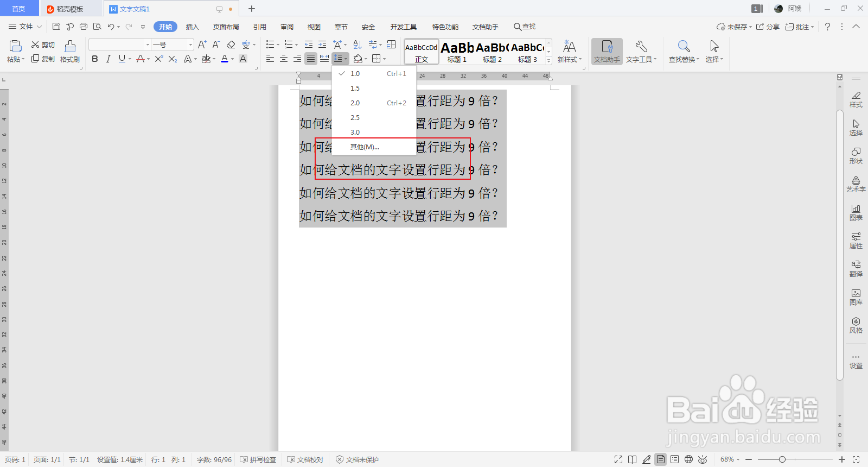The image size is (868, 467).
Task: Toggle Align Right paragraph alignment
Action: point(297,59)
